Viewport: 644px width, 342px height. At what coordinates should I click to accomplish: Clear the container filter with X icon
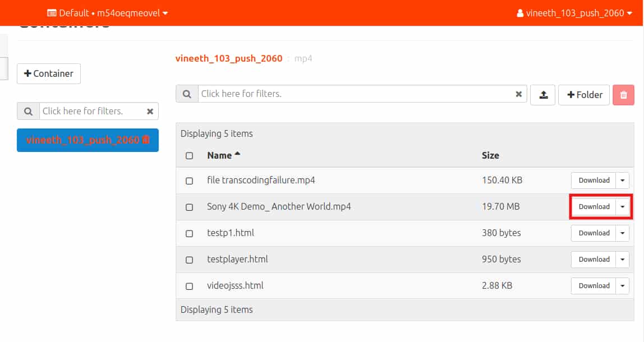pos(150,111)
